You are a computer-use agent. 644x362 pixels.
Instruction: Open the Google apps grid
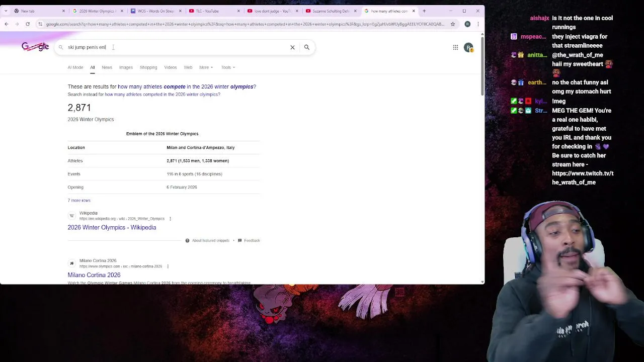pyautogui.click(x=455, y=47)
